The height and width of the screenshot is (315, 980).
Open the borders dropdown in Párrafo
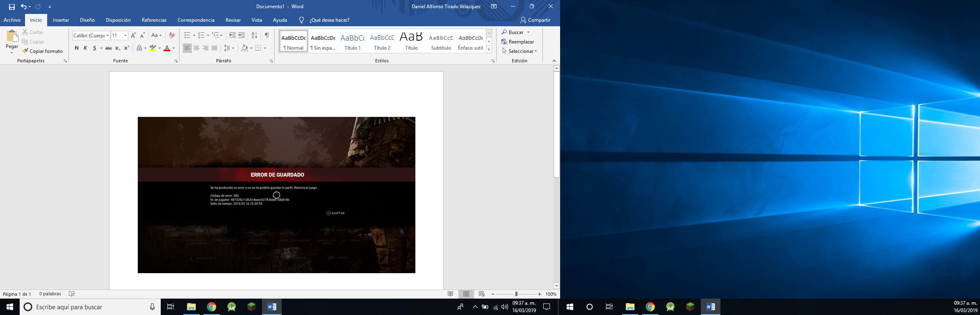pyautogui.click(x=265, y=48)
